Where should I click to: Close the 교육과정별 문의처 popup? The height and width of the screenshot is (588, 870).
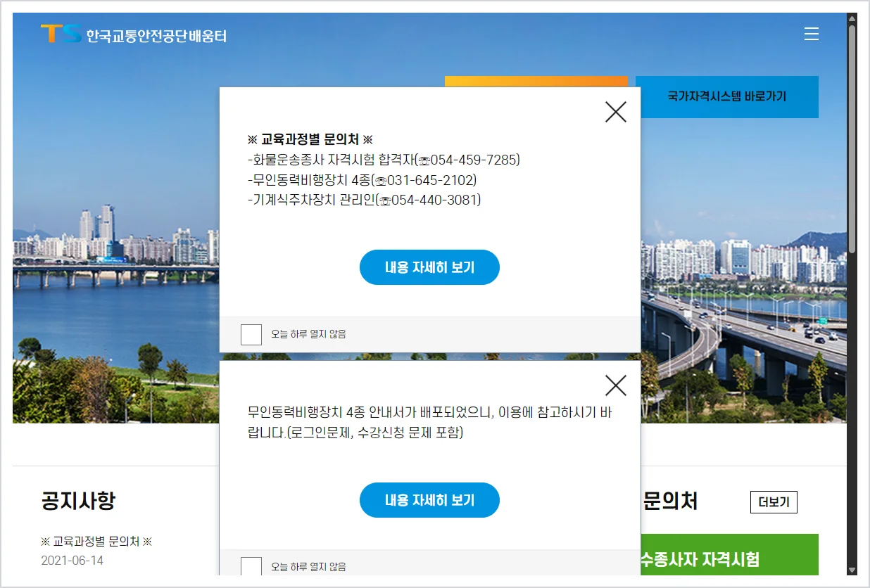[616, 111]
